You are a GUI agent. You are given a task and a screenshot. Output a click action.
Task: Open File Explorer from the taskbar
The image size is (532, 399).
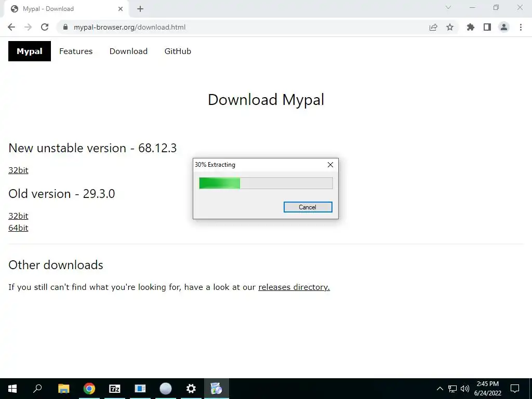[63, 389]
